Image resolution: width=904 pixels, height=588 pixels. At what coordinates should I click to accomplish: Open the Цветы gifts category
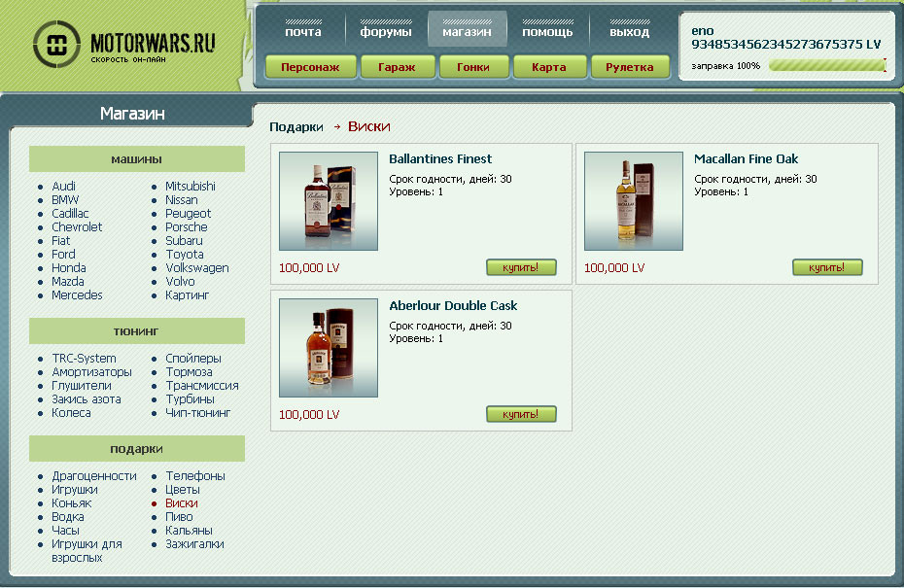(183, 490)
